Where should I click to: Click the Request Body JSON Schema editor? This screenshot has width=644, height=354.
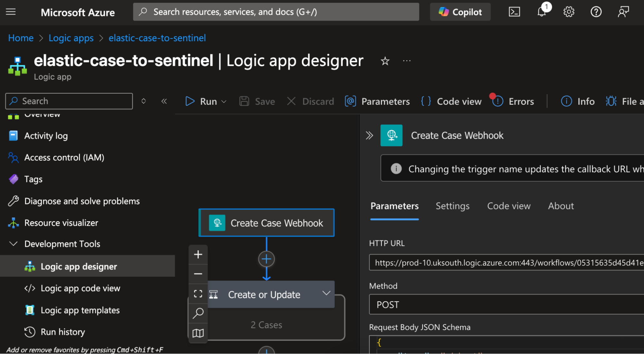[x=506, y=345]
